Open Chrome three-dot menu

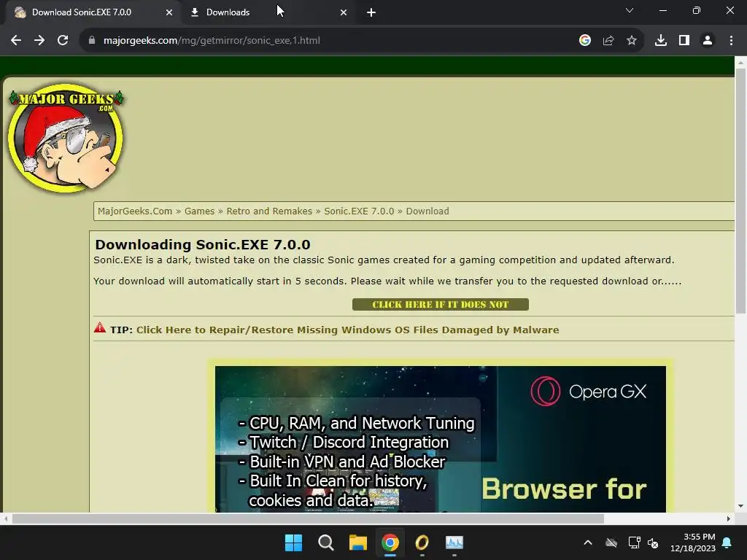(731, 41)
